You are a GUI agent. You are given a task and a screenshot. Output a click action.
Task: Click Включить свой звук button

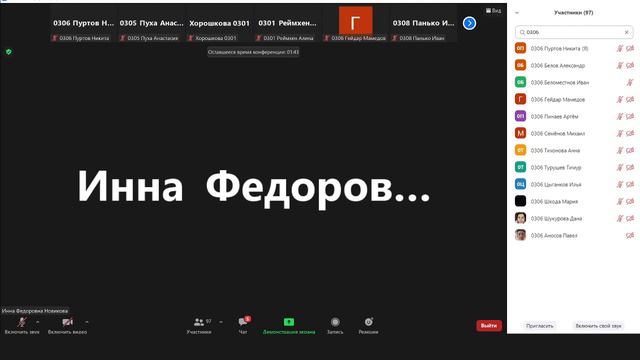[x=598, y=326]
